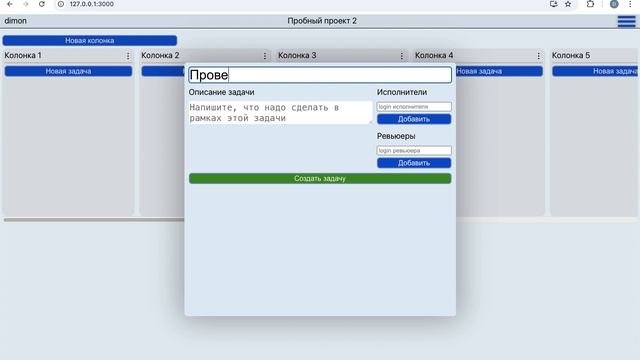Image resolution: width=640 pixels, height=360 pixels.
Task: Click the Колонка 5 header title
Action: point(571,55)
